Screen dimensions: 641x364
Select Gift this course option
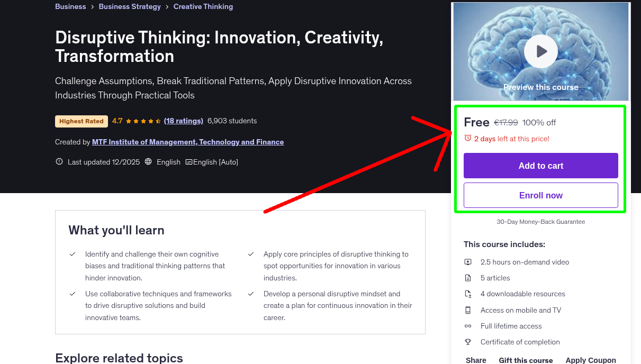tap(526, 360)
